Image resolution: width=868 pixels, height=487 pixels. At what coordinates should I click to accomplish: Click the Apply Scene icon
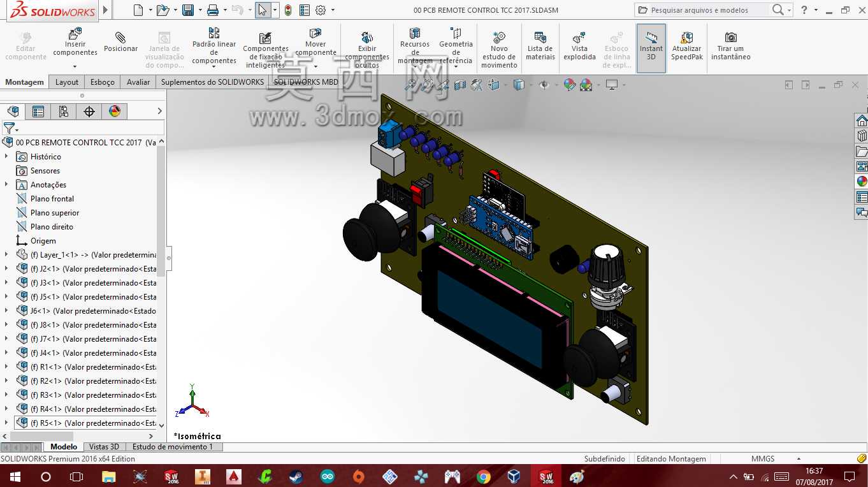[x=586, y=85]
